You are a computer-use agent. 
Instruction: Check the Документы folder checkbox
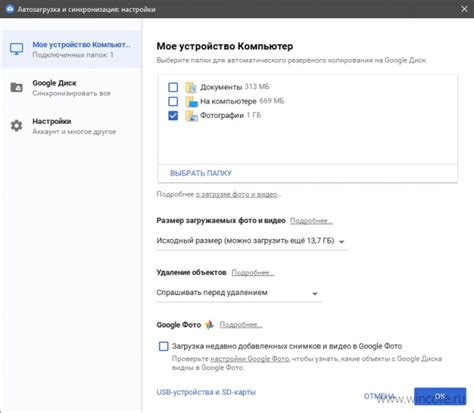[173, 87]
